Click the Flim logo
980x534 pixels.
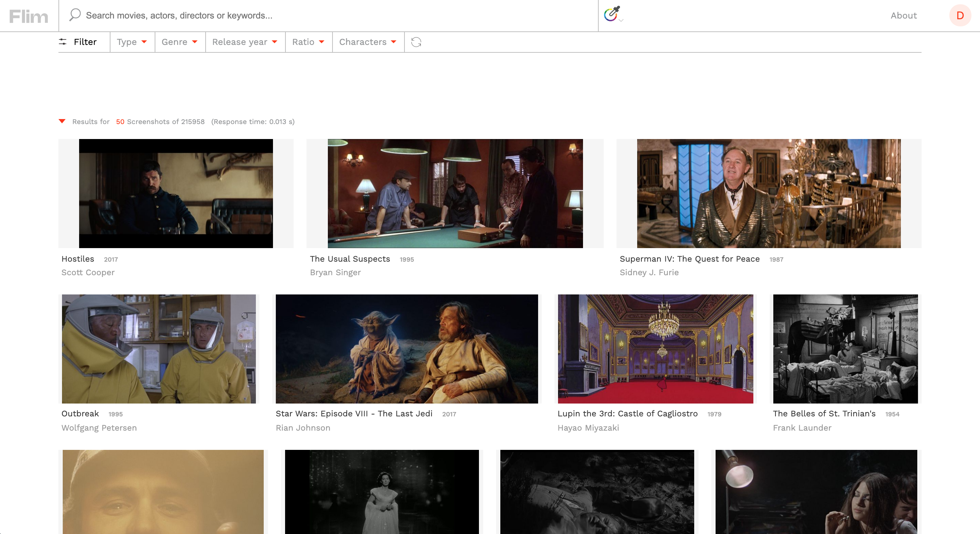pyautogui.click(x=29, y=16)
